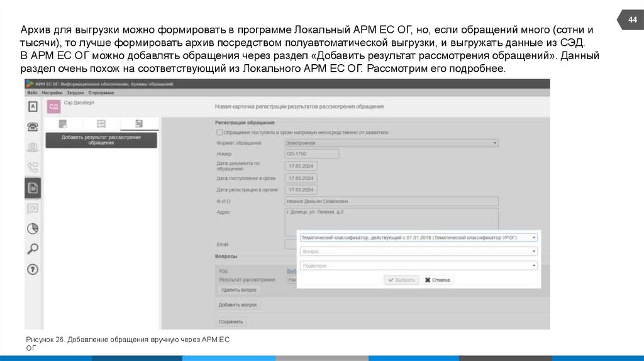
Task: Click Добавить результат рассмотрения обращения button
Action: [101, 140]
